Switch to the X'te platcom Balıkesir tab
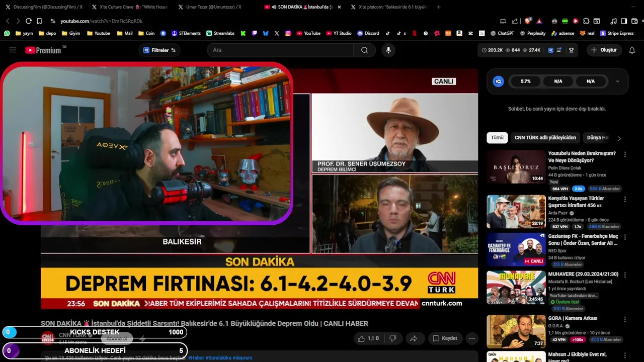Image resolution: width=644 pixels, height=362 pixels. [x=389, y=7]
